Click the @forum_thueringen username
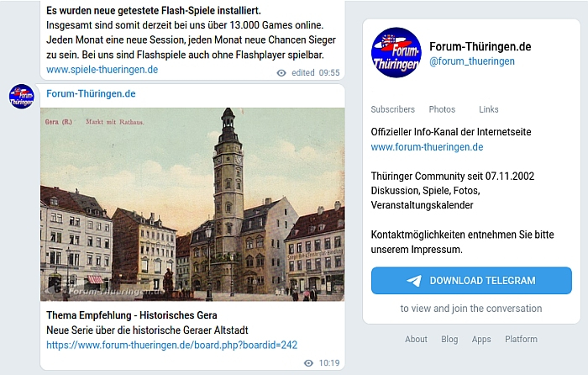This screenshot has height=375, width=588. (472, 61)
